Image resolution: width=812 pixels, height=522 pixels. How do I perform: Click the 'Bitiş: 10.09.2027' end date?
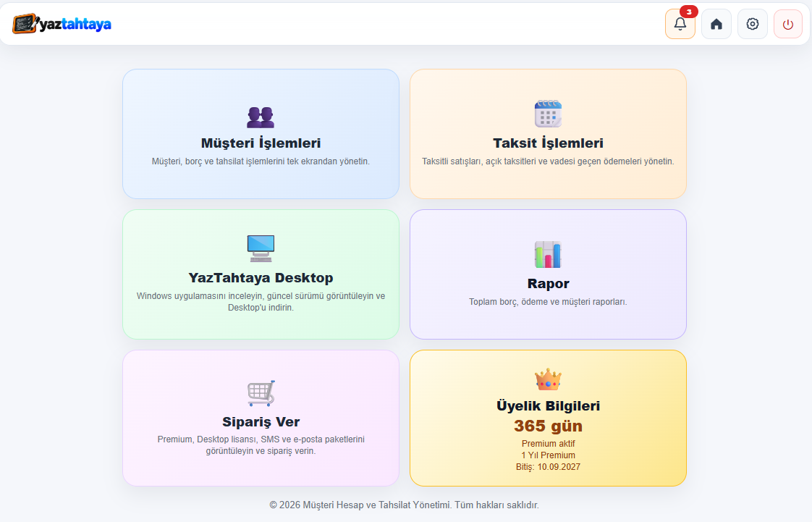click(x=548, y=466)
